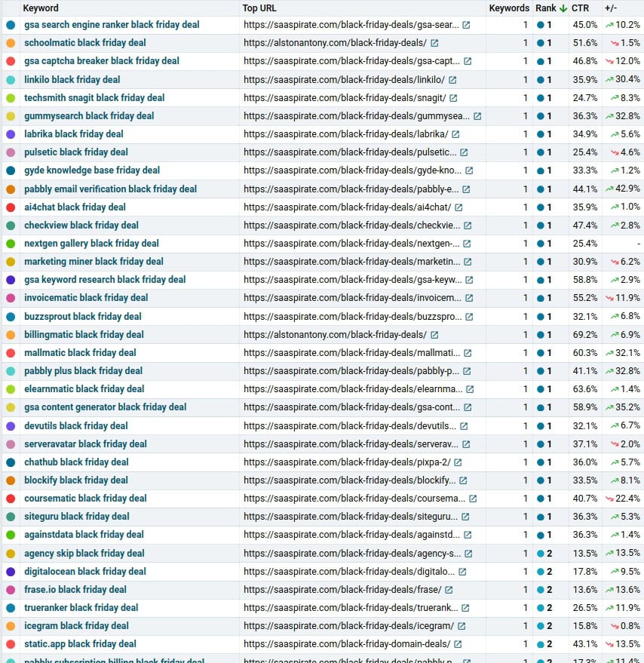This screenshot has height=663, width=644.
Task: Open external link icon for coursematic URL
Action: [473, 499]
